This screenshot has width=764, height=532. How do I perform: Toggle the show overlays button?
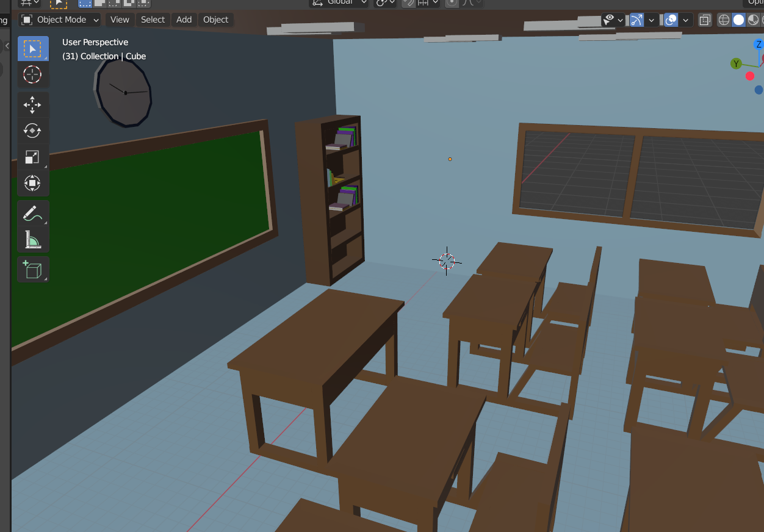coord(671,20)
